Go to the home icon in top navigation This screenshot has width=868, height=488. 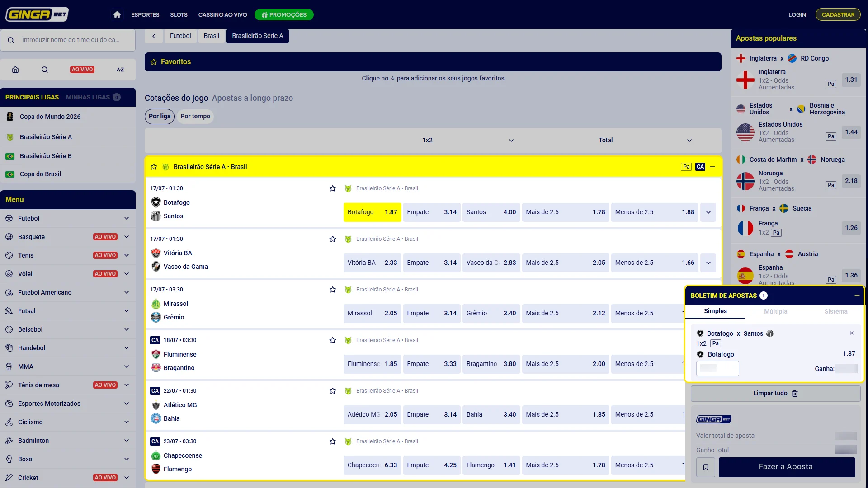(117, 14)
